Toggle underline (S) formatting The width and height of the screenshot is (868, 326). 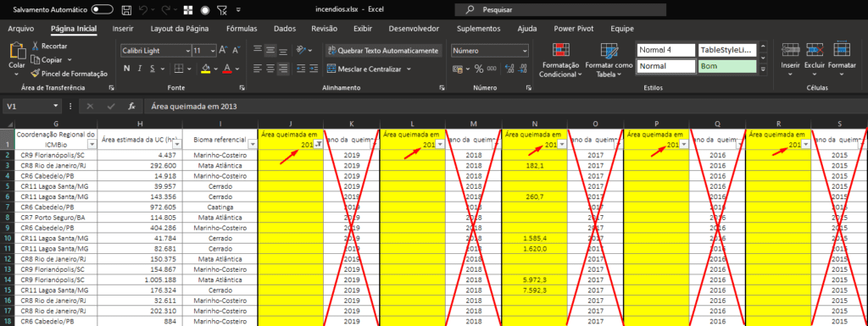point(153,69)
